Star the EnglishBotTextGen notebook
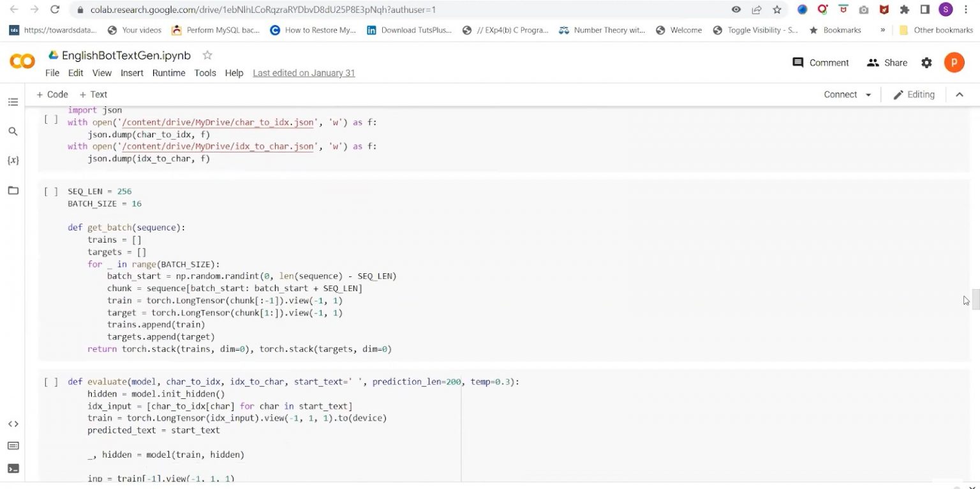 click(207, 56)
